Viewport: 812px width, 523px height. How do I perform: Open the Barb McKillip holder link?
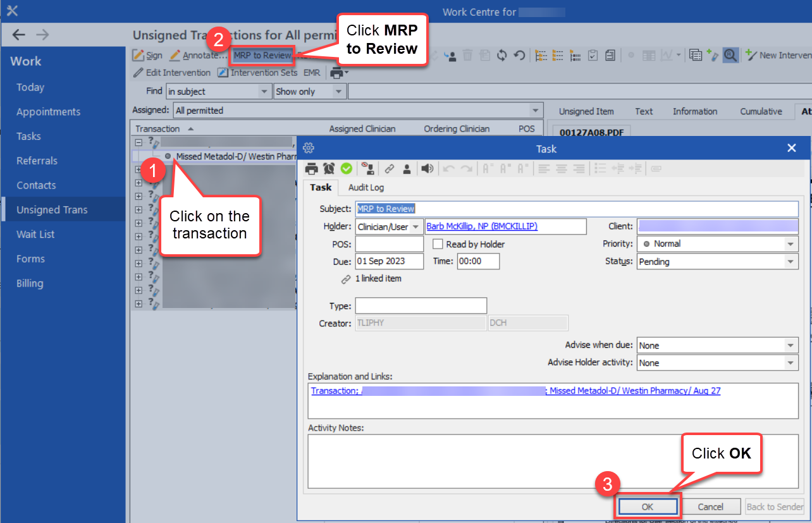click(x=482, y=226)
